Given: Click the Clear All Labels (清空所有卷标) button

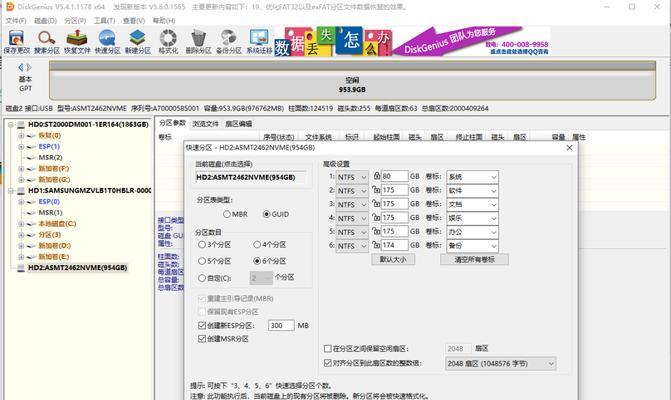Looking at the screenshot, I should pyautogui.click(x=475, y=259).
